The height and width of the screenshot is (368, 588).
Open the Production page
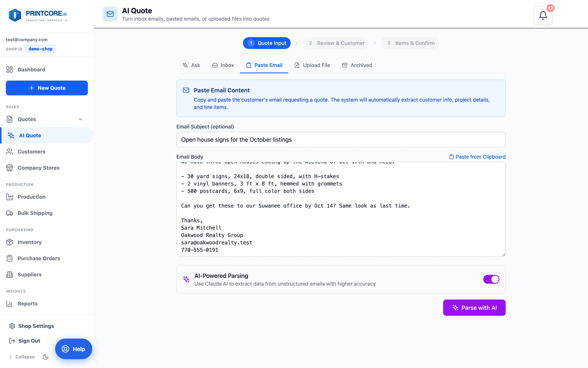coord(47,197)
